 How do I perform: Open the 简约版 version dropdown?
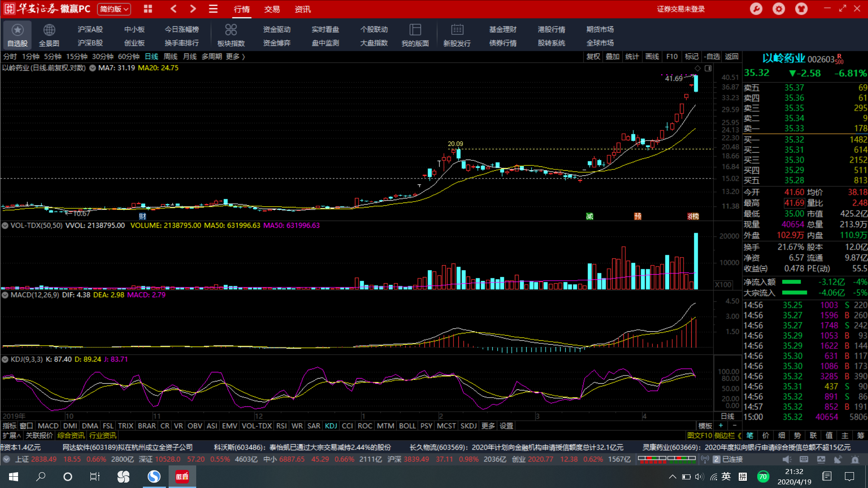pos(114,9)
